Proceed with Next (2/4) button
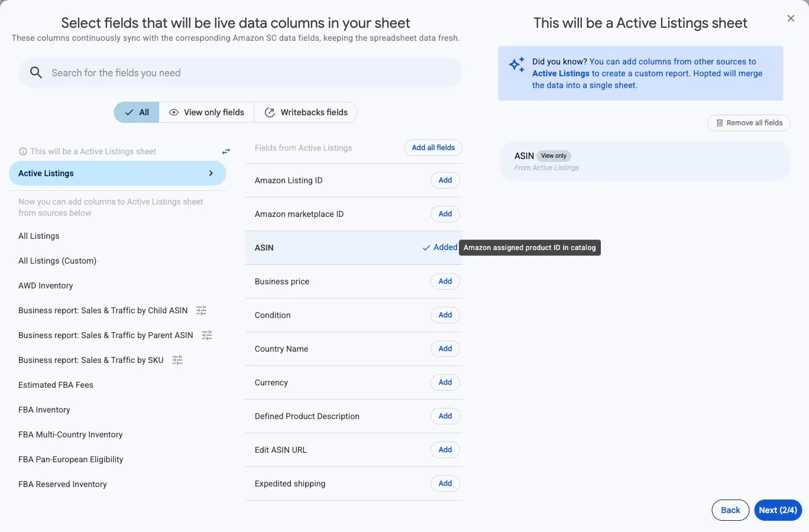 click(x=778, y=510)
